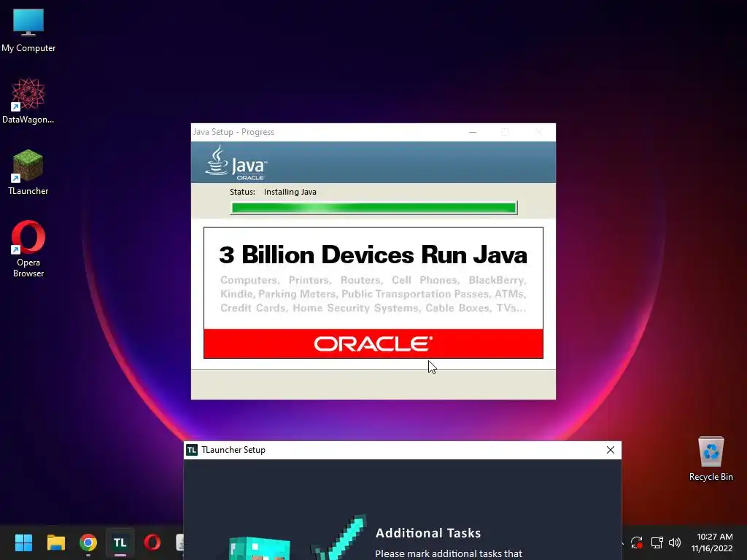Open File Explorer from the taskbar
This screenshot has width=747, height=560.
pyautogui.click(x=55, y=542)
